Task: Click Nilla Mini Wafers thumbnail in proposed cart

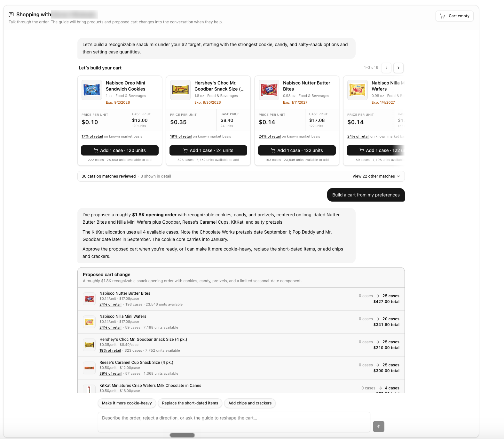Action: (x=89, y=322)
